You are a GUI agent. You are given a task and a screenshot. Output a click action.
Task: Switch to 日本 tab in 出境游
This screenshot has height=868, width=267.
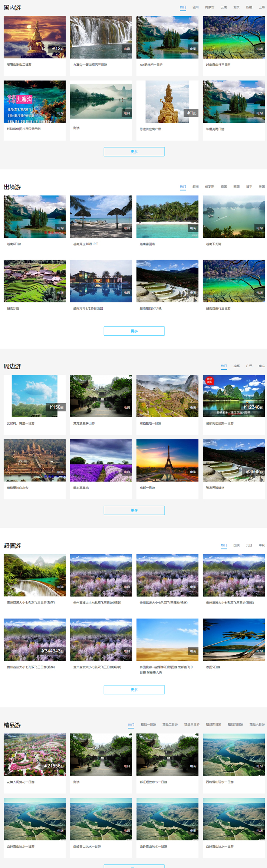(x=249, y=187)
